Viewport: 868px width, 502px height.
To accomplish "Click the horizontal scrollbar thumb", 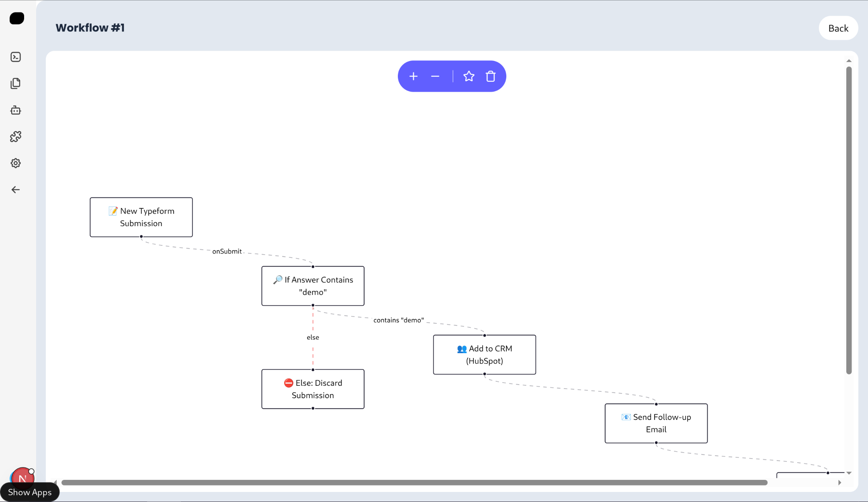I will [x=414, y=483].
